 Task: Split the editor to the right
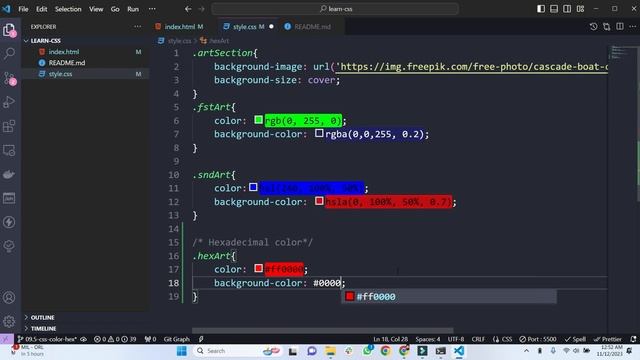click(620, 27)
